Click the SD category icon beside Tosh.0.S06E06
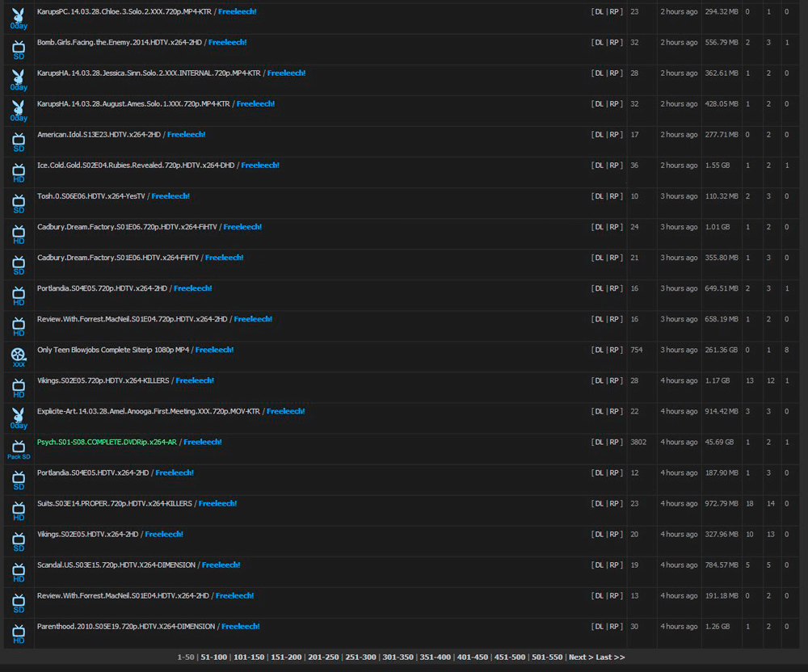This screenshot has height=672, width=808. [x=19, y=204]
